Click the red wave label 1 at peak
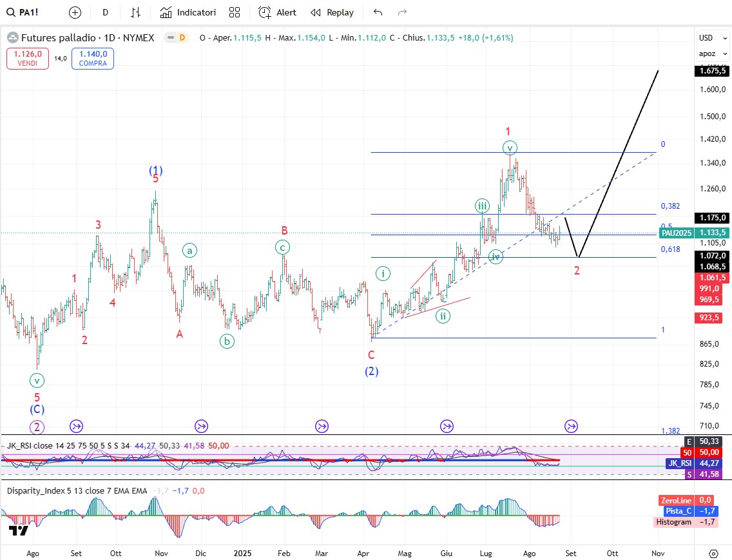Viewport: 732px width, 560px height. click(508, 131)
